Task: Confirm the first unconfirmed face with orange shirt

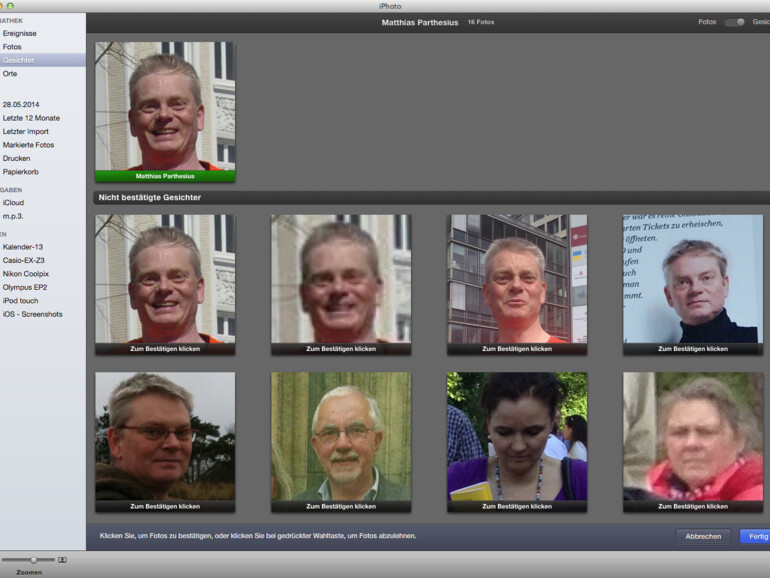Action: pyautogui.click(x=165, y=284)
